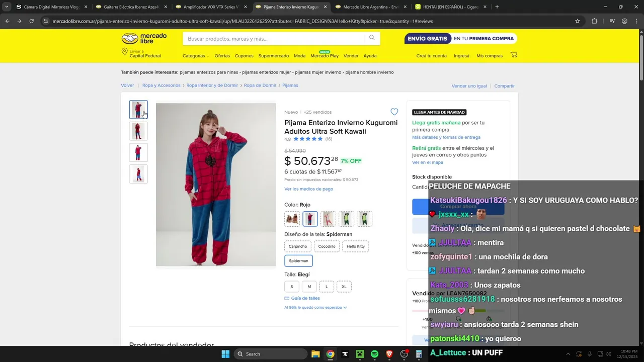Select fabric design Carpincho
This screenshot has height=362, width=644.
(298, 246)
